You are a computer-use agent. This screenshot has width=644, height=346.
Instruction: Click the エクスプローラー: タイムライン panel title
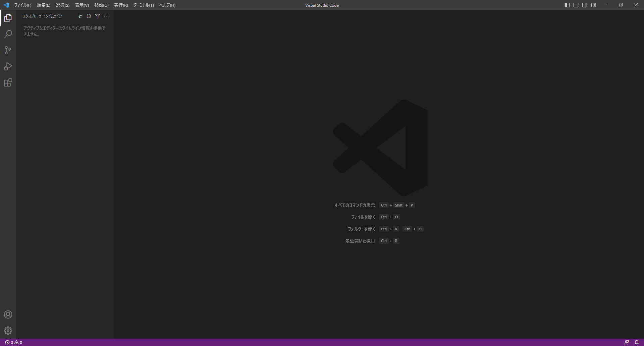point(42,16)
